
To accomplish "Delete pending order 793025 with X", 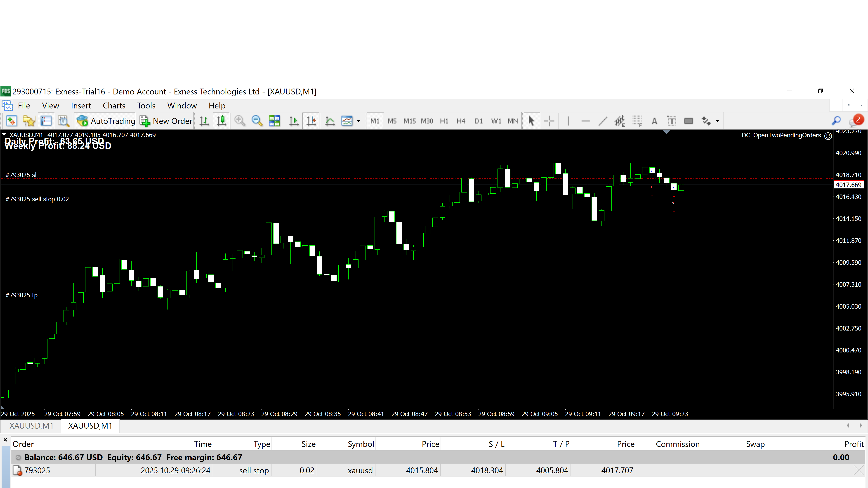I will 858,470.
